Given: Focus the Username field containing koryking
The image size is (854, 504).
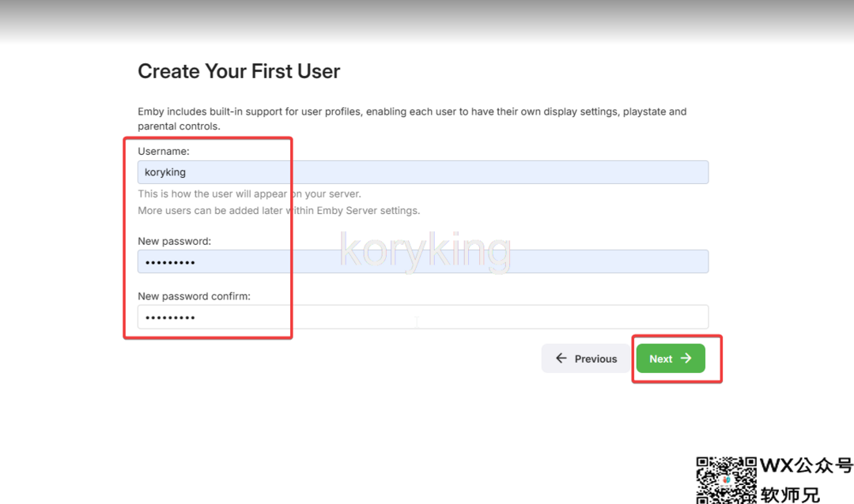Looking at the screenshot, I should pyautogui.click(x=422, y=172).
